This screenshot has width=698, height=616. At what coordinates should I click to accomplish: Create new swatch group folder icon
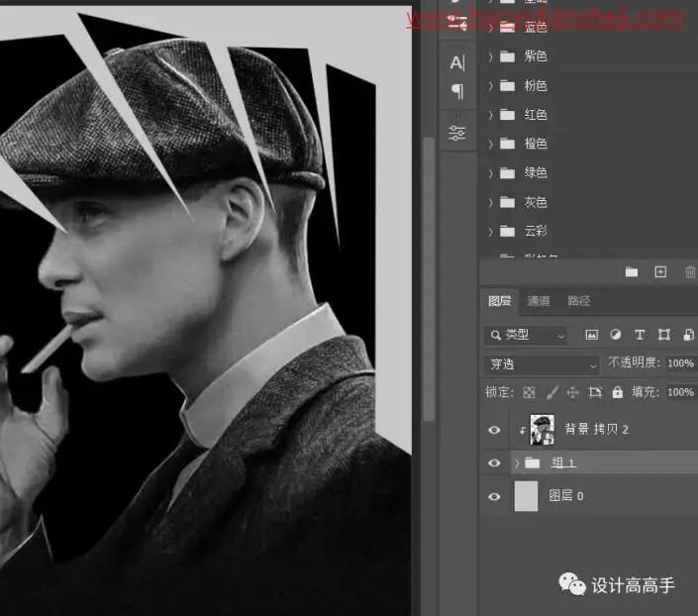[x=632, y=271]
